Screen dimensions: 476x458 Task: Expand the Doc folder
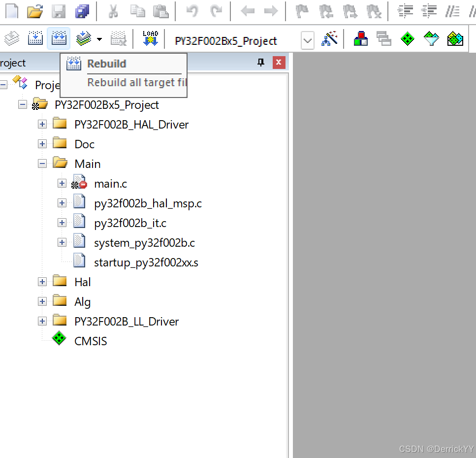42,144
